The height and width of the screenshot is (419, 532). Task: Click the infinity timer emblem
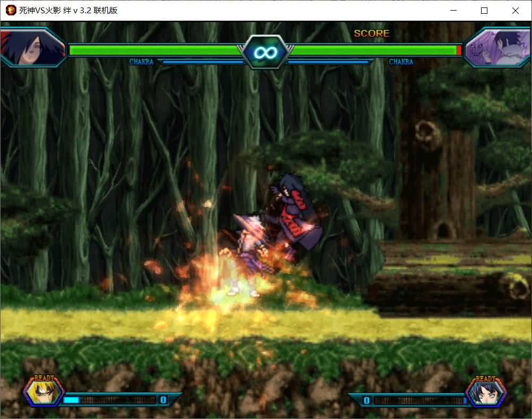(265, 52)
